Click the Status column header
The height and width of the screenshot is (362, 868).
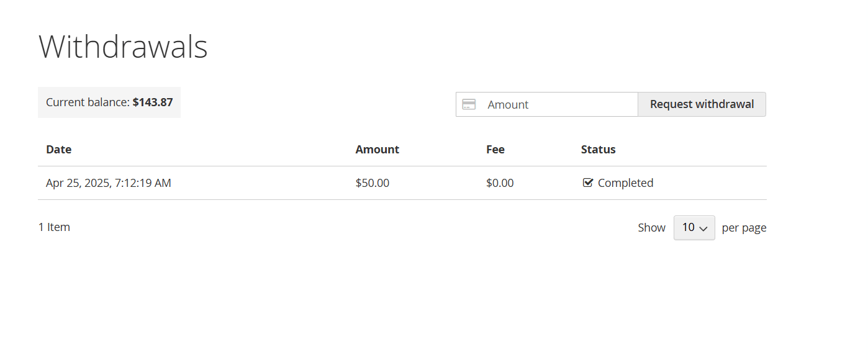[598, 150]
